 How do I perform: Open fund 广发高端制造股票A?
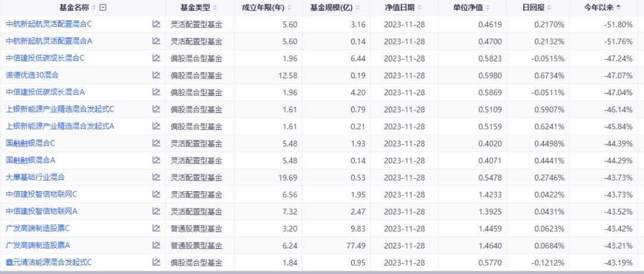pyautogui.click(x=38, y=245)
